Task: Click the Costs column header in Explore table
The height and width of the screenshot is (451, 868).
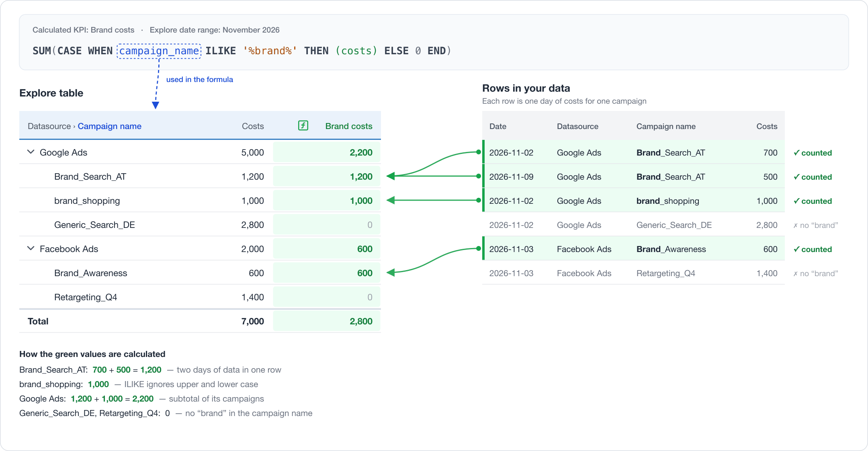Action: click(253, 126)
